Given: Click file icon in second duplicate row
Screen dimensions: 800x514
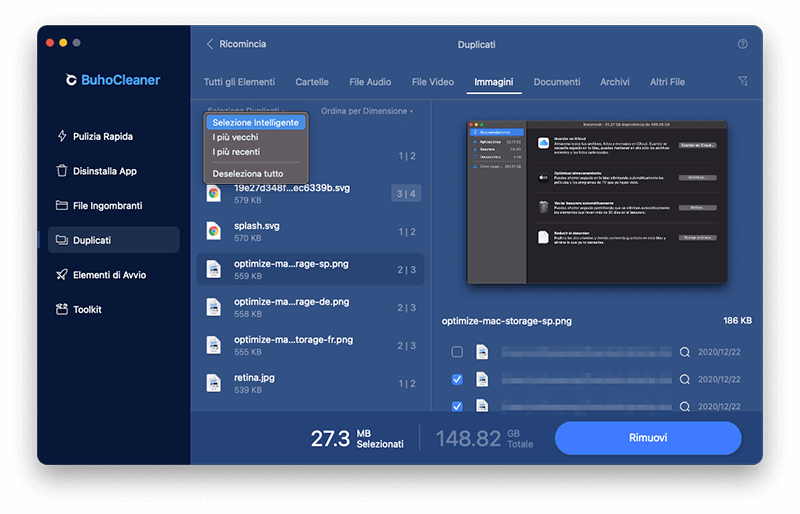Looking at the screenshot, I should (482, 379).
